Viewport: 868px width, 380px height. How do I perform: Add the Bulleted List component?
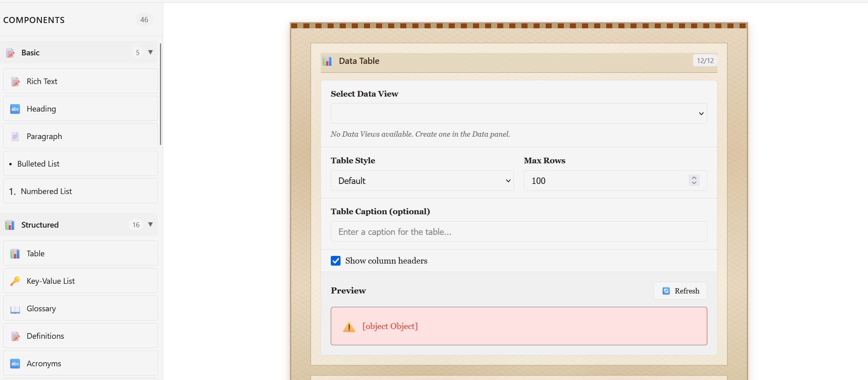tap(80, 164)
